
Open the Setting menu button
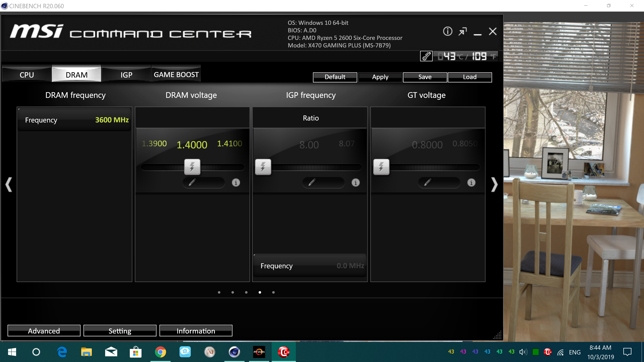tap(120, 331)
